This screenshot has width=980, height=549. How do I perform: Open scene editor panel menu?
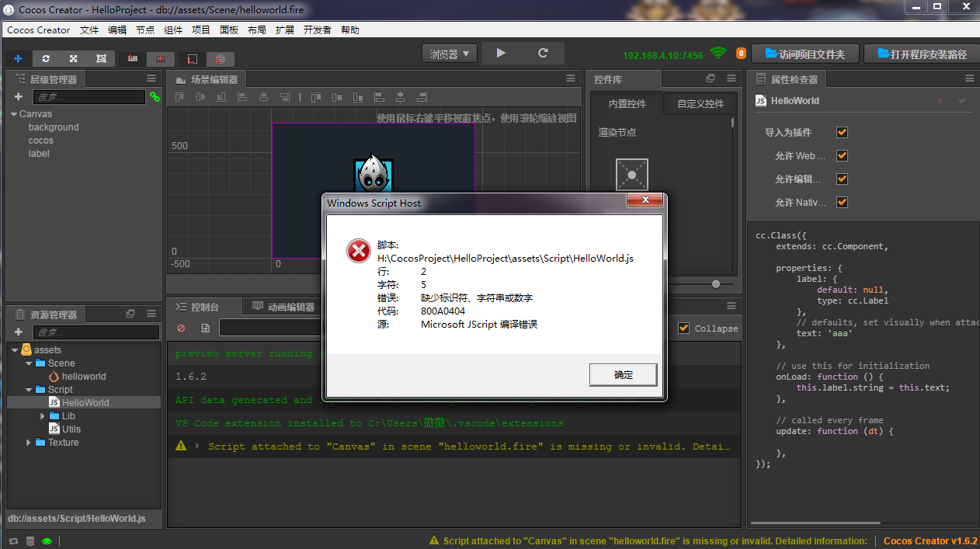click(571, 78)
